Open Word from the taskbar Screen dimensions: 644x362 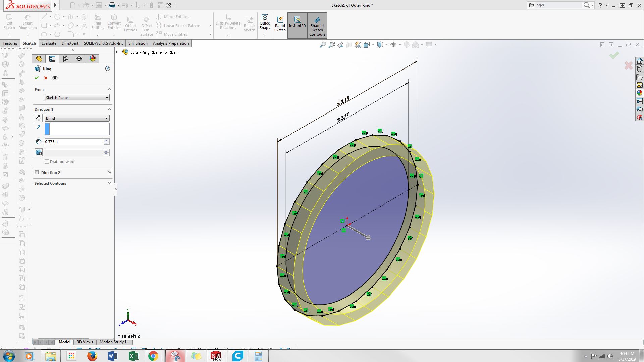click(x=113, y=356)
